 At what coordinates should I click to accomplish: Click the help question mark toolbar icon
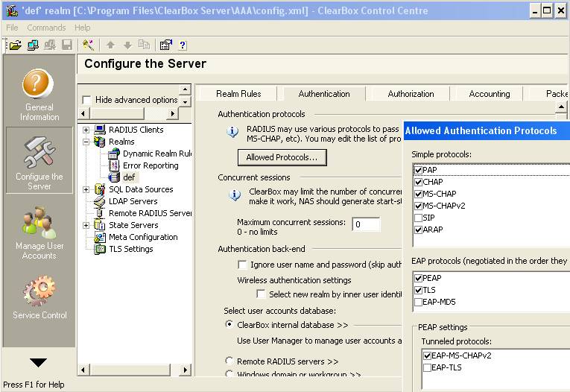[x=183, y=45]
